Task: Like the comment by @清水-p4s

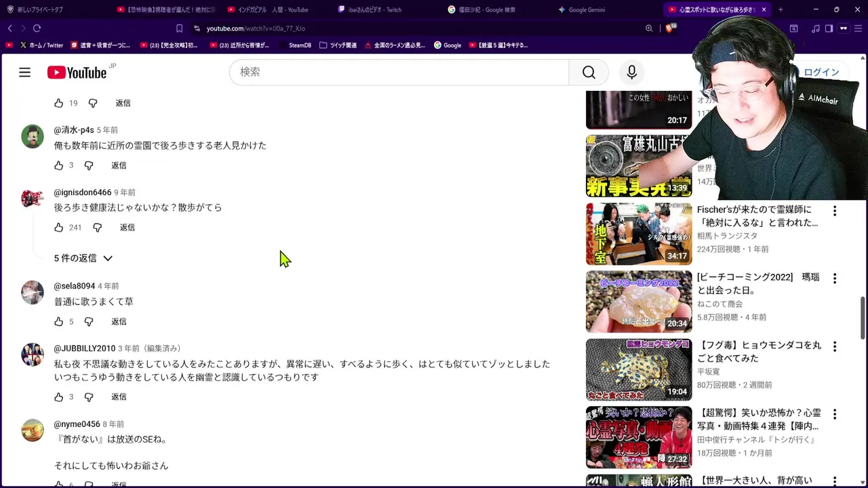Action: pos(59,165)
